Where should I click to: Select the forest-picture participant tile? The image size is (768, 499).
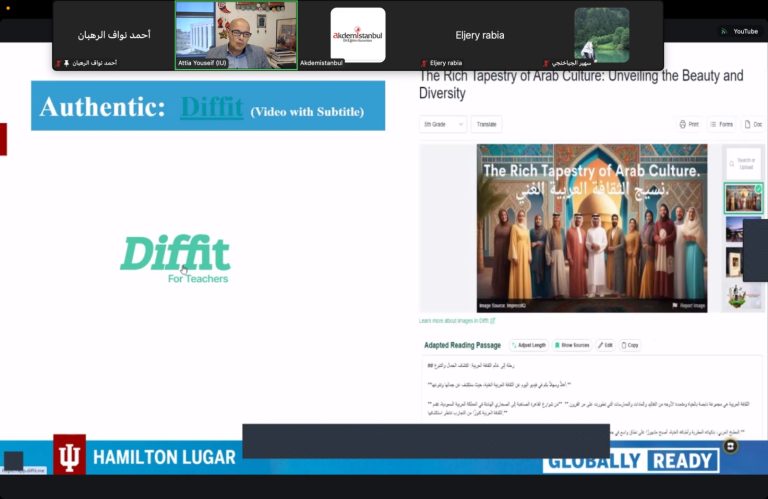pos(602,35)
